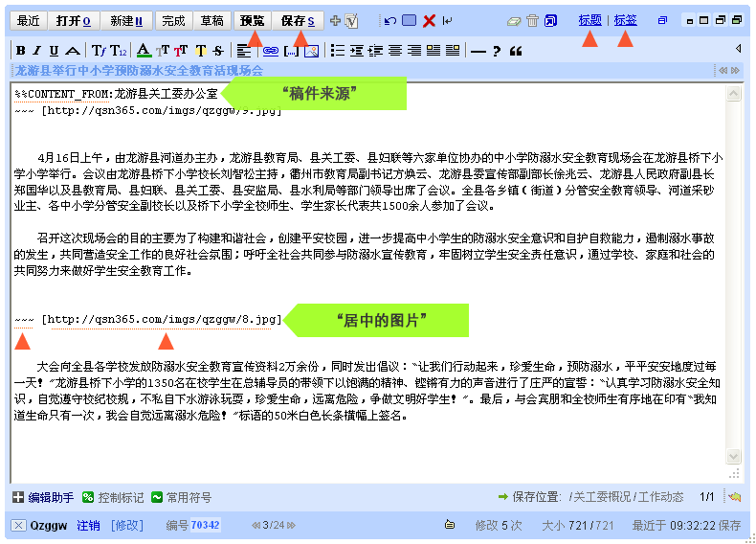Toggle bulleted list formatting

click(337, 51)
